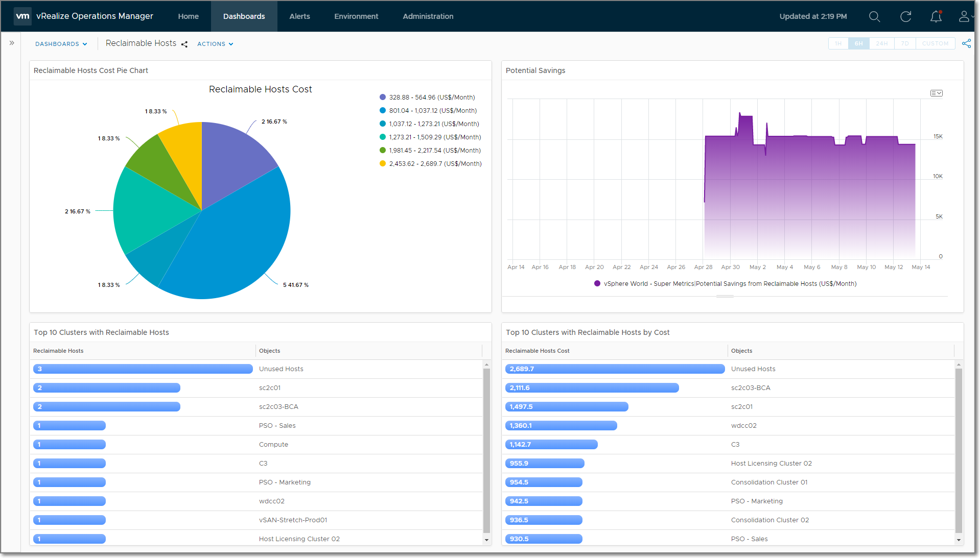Toggle the vSphere World Potential Savings legend
Viewport: 980px width, 558px height.
[x=725, y=283]
